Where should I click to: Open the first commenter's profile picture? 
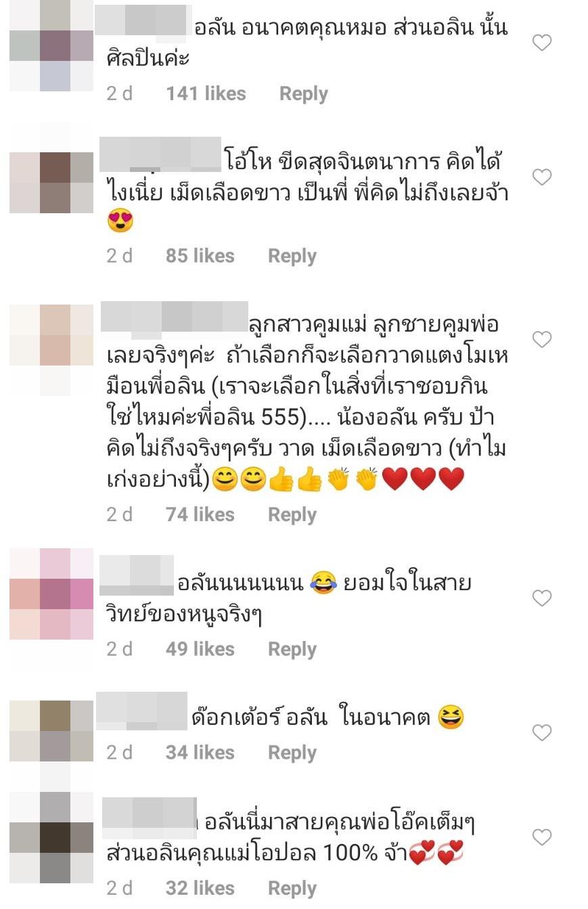click(x=51, y=45)
